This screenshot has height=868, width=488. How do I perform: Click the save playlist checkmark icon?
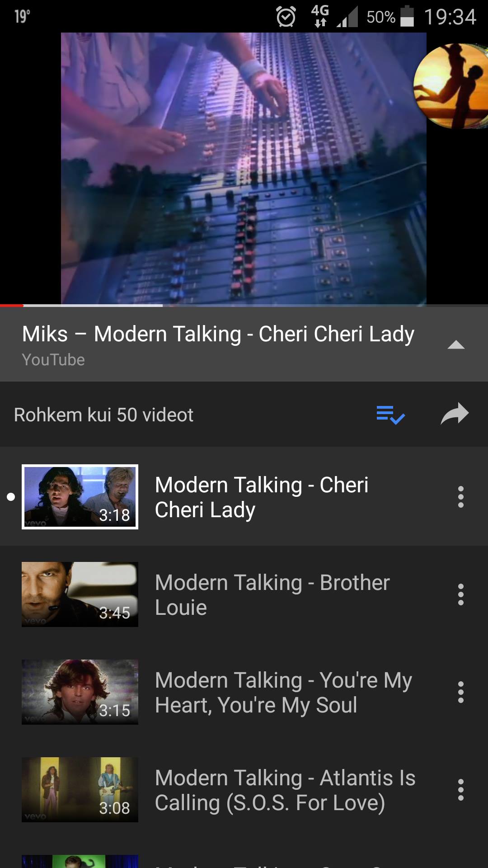point(391,415)
